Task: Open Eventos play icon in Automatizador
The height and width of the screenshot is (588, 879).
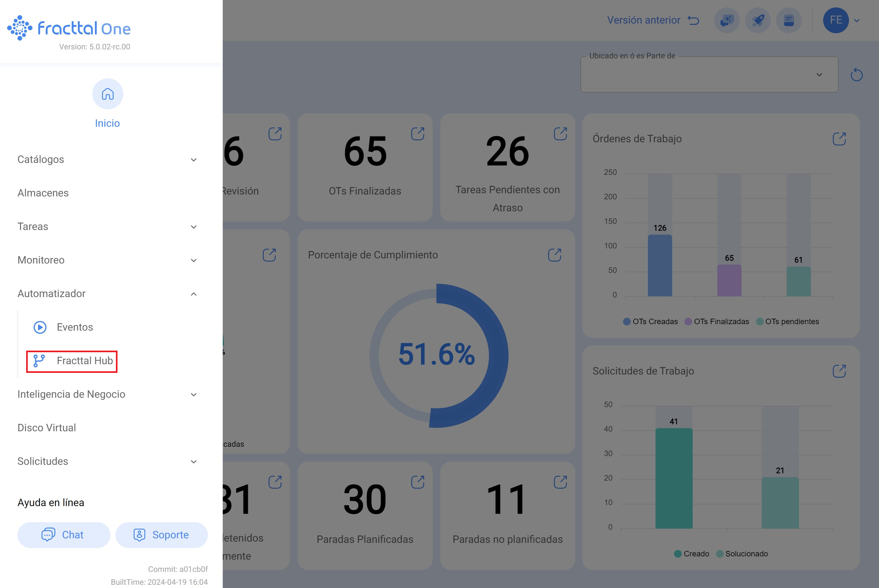Action: point(40,327)
